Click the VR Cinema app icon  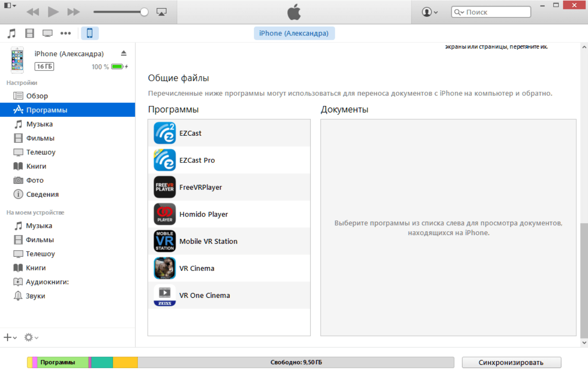click(x=165, y=268)
